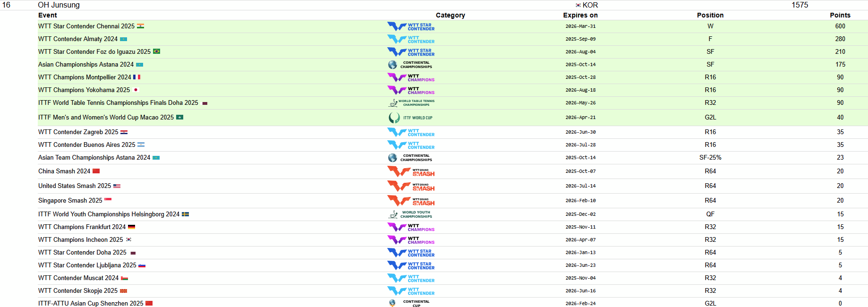Click the Star Contender logo in Doha 2025 row
Screen dimensions: 868x307
pyautogui.click(x=411, y=253)
